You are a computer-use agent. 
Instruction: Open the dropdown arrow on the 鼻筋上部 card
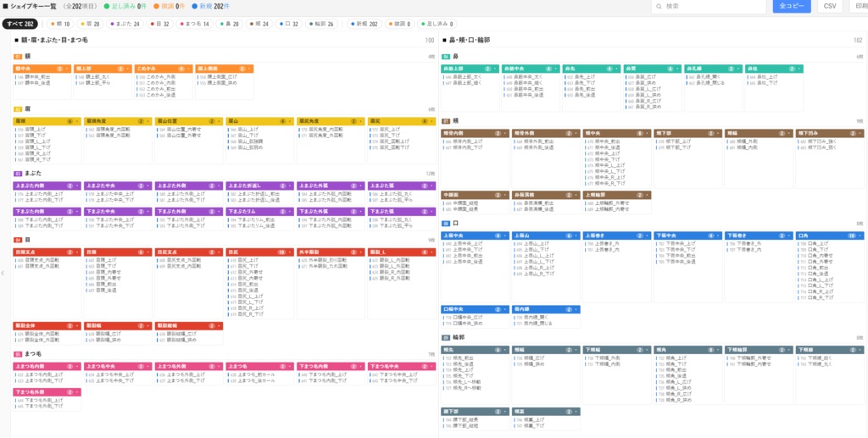pyautogui.click(x=495, y=69)
